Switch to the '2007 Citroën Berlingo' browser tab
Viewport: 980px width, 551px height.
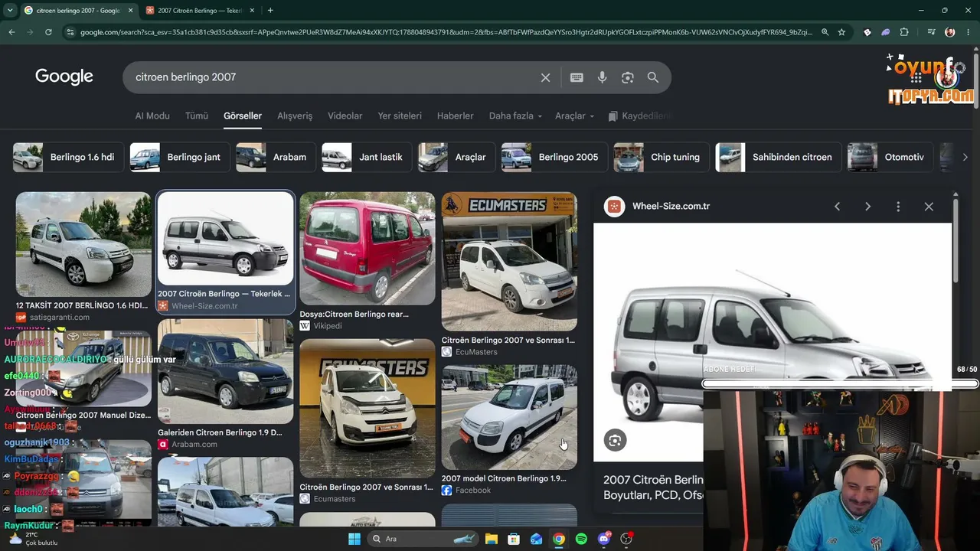[x=199, y=11]
